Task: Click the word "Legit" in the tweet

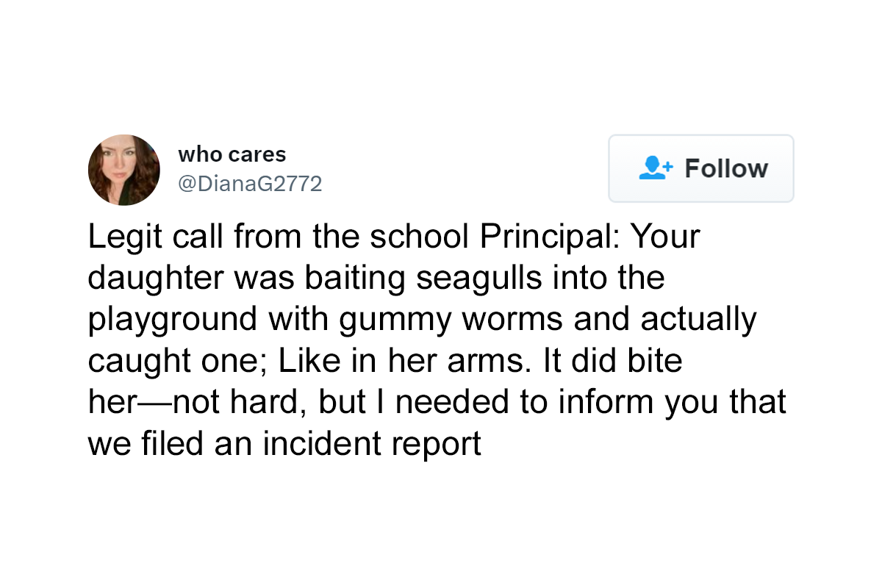Action: 124,237
